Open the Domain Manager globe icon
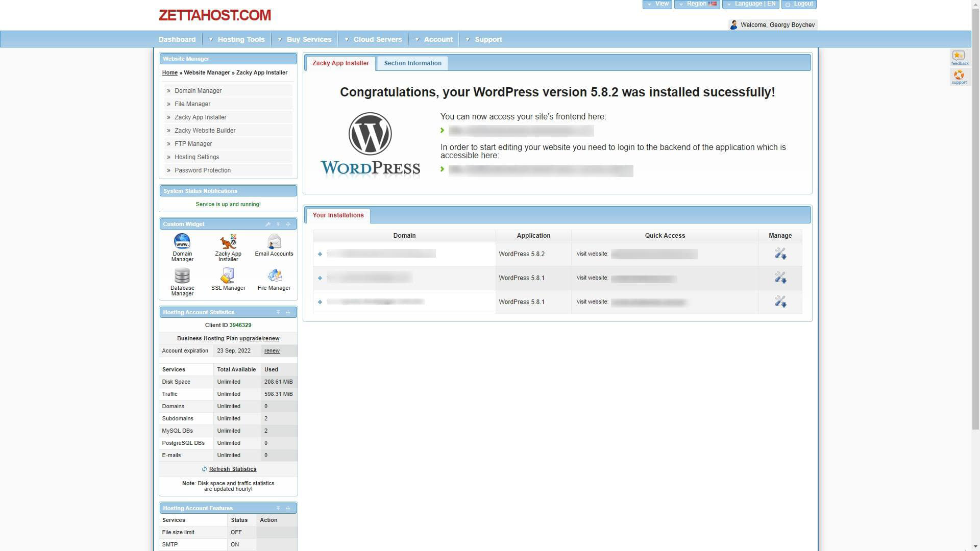This screenshot has width=980, height=551. [182, 241]
